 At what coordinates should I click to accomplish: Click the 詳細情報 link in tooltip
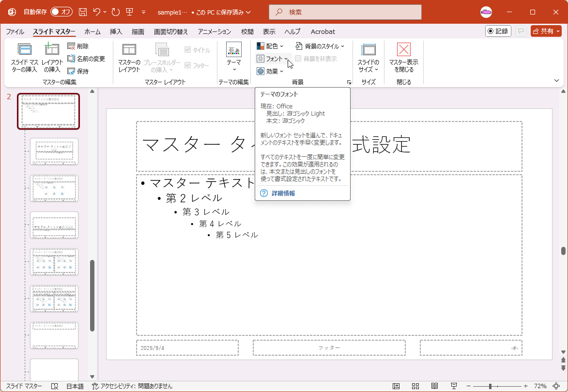click(283, 193)
